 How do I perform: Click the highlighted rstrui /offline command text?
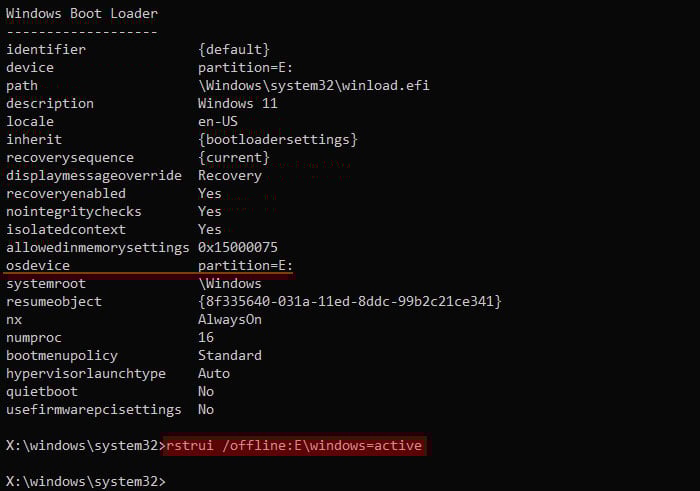294,445
